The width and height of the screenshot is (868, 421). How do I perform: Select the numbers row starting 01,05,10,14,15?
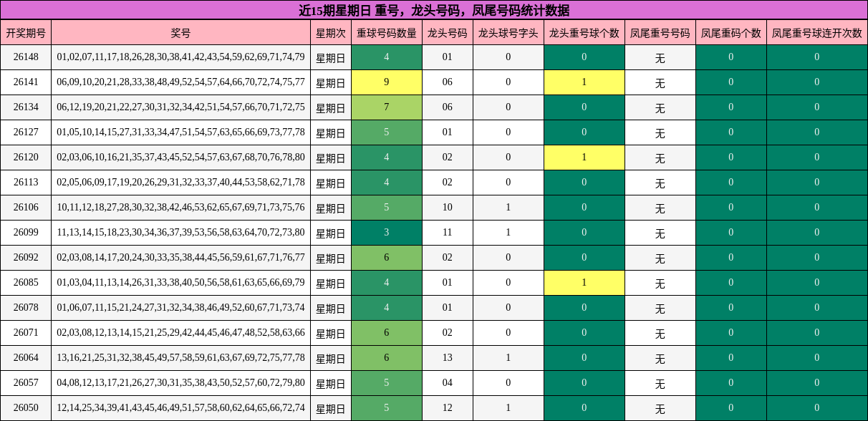[x=180, y=132]
